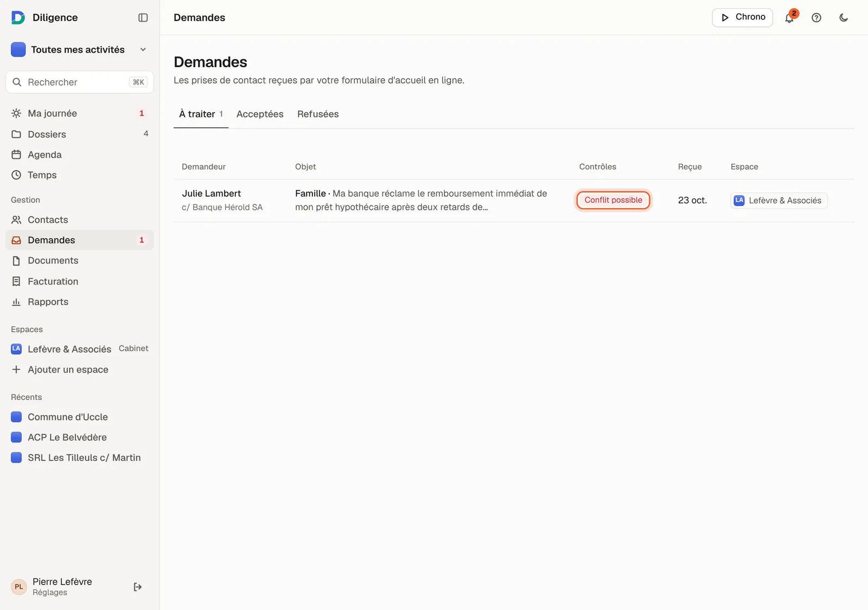
Task: Open Rapports
Action: click(80, 302)
